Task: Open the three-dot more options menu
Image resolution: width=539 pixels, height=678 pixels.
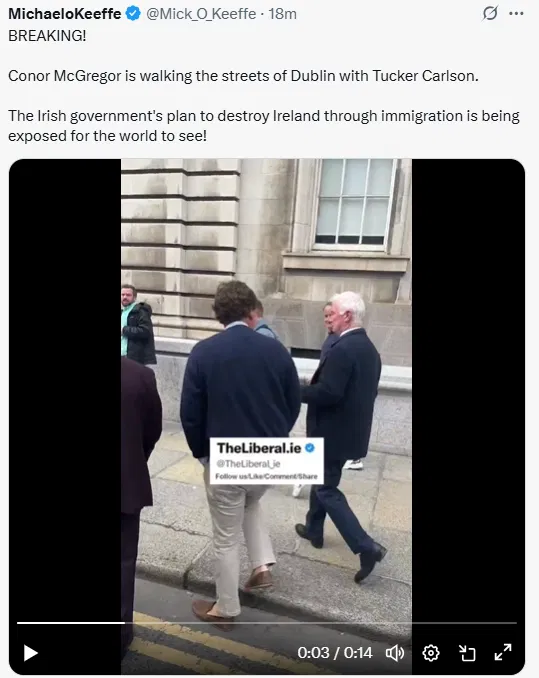Action: pyautogui.click(x=517, y=13)
